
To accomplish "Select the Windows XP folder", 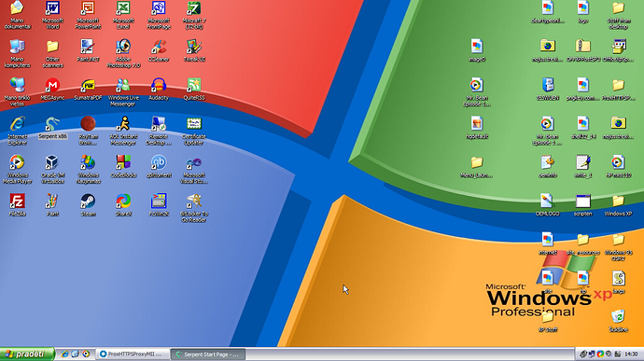I will click(x=618, y=205).
